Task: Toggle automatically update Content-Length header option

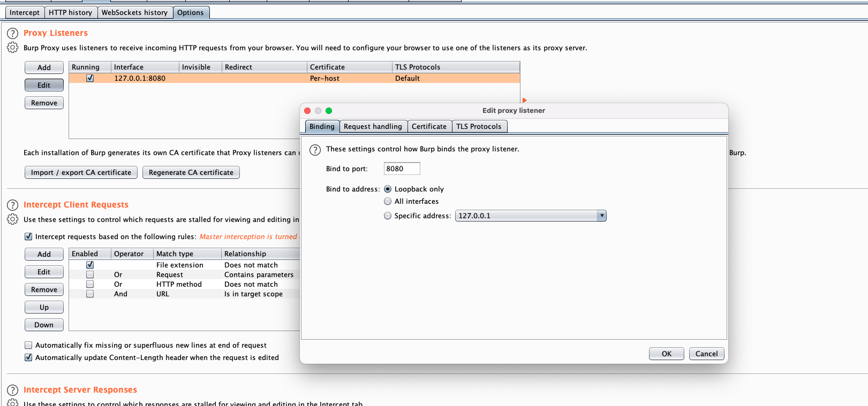Action: pos(28,357)
